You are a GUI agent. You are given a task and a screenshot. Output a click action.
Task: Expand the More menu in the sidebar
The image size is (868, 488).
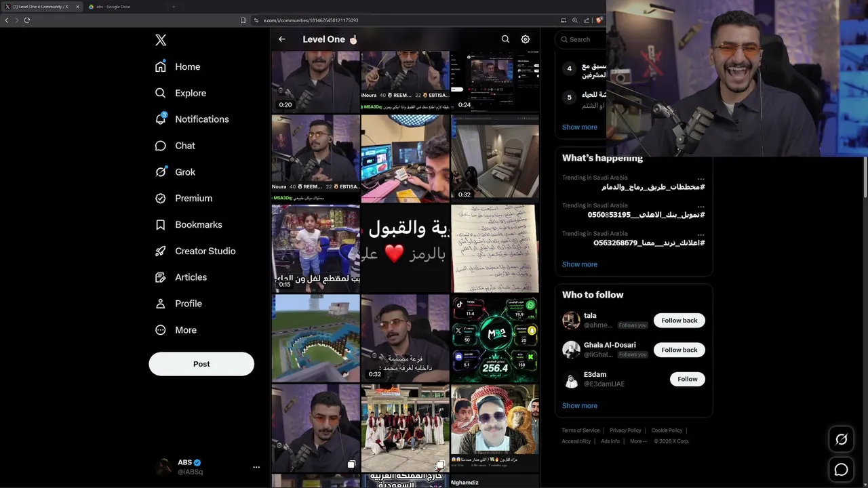(176, 330)
